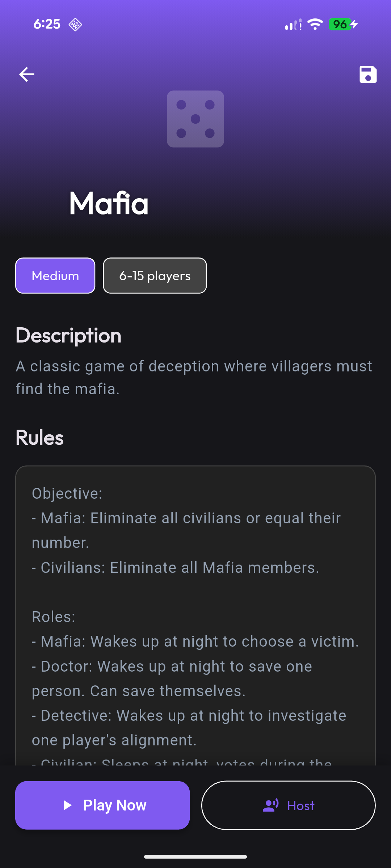This screenshot has width=391, height=868.
Task: Click the save game icon
Action: click(368, 75)
